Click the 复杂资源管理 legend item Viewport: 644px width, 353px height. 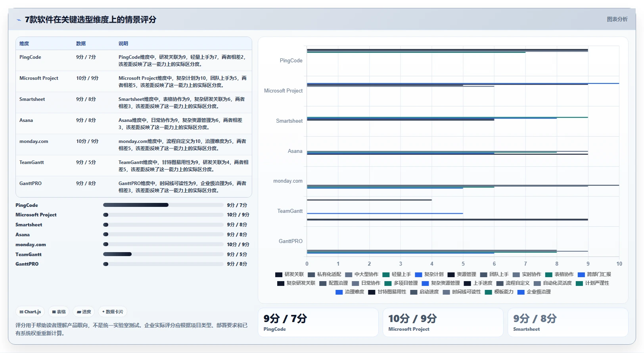pos(441,283)
